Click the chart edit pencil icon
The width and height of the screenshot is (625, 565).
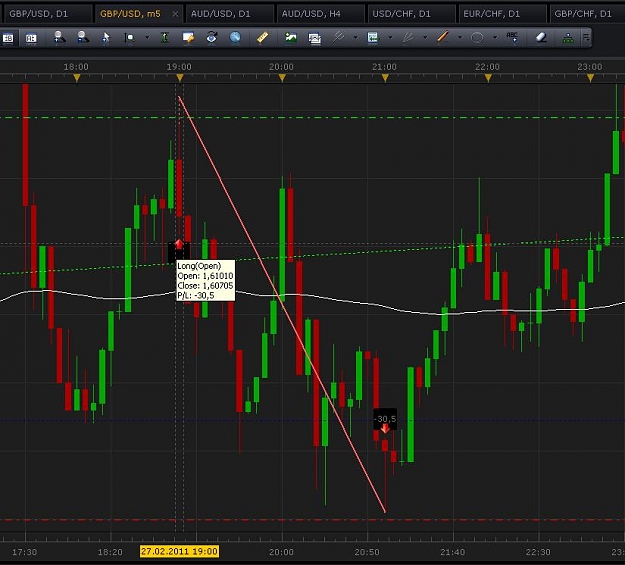(188, 37)
